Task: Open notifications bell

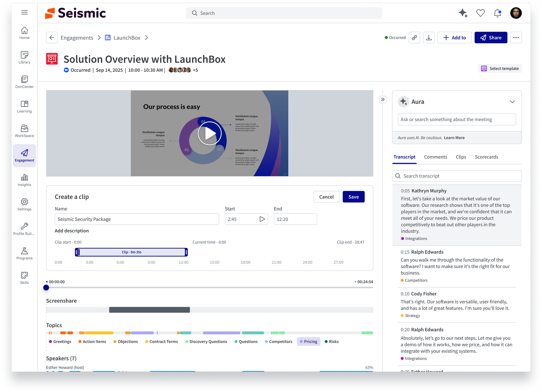Action: tap(497, 13)
